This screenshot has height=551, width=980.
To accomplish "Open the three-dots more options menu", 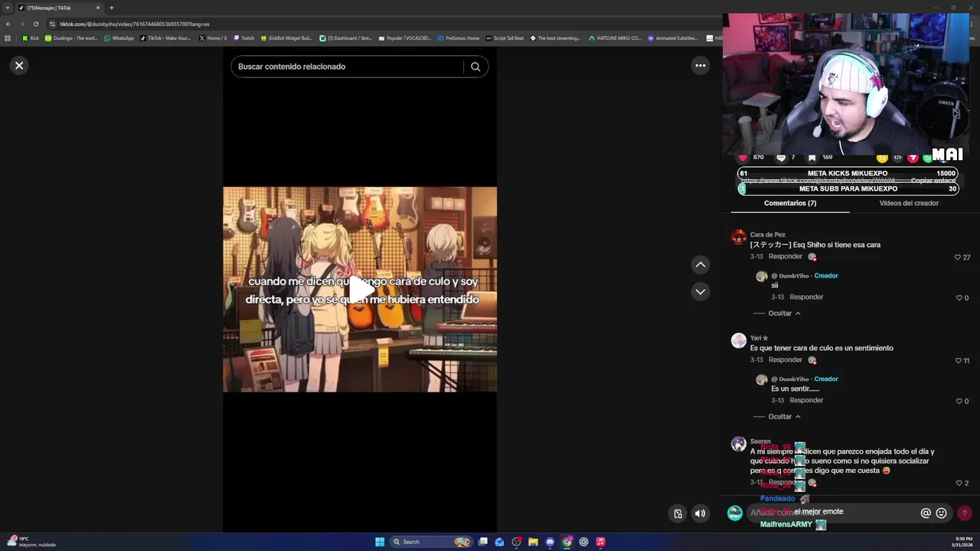I will 700,66.
